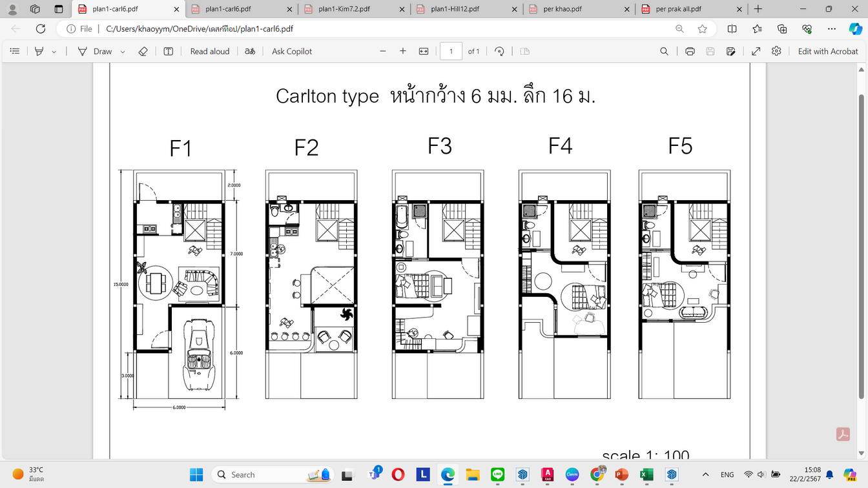
Task: Open Canva from taskbar
Action: click(572, 475)
